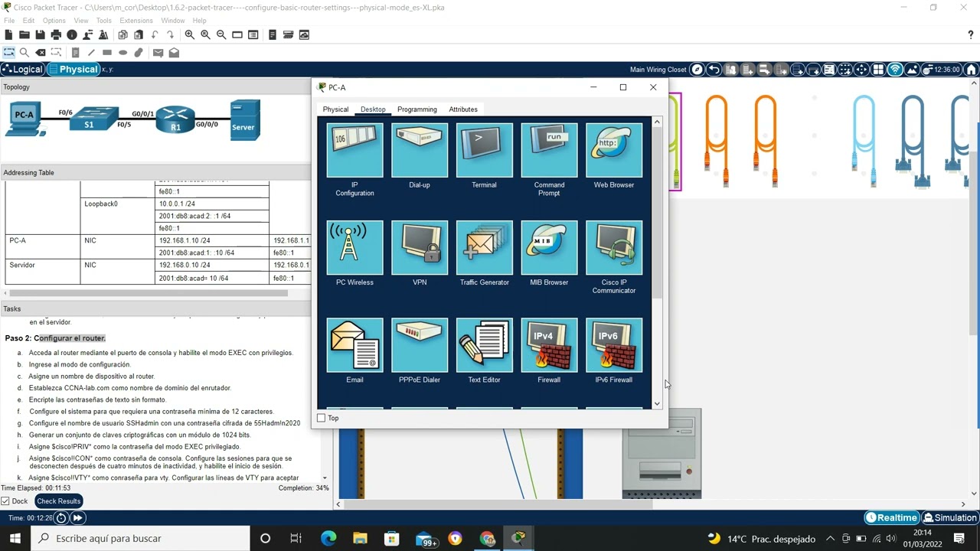Open the MIB Browser app
980x551 pixels.
point(549,247)
